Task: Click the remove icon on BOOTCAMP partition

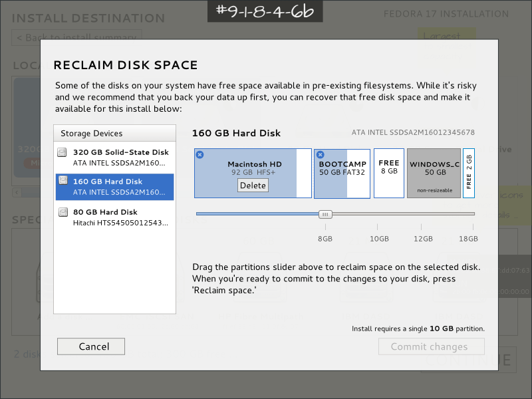Action: click(x=320, y=154)
